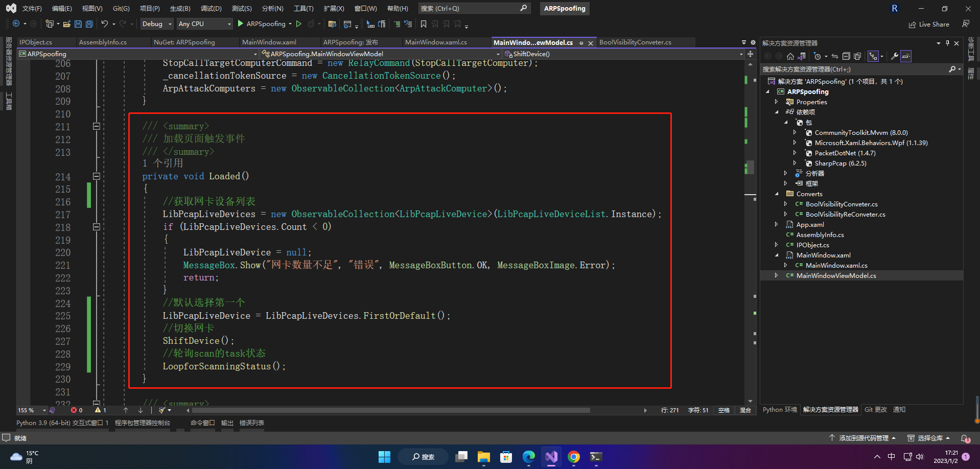The width and height of the screenshot is (980, 469).
Task: Collapse the Loaded method at line 214
Action: tap(96, 176)
